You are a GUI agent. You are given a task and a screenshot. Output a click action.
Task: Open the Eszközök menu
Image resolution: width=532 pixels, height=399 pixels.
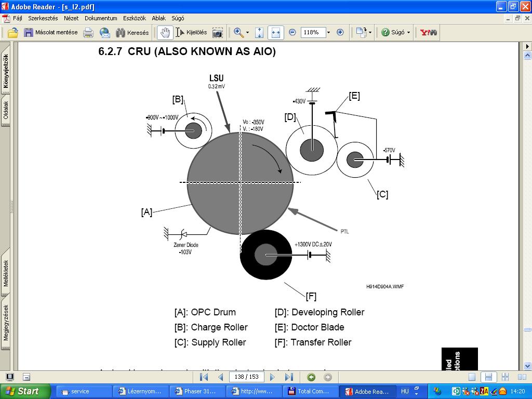coord(135,18)
